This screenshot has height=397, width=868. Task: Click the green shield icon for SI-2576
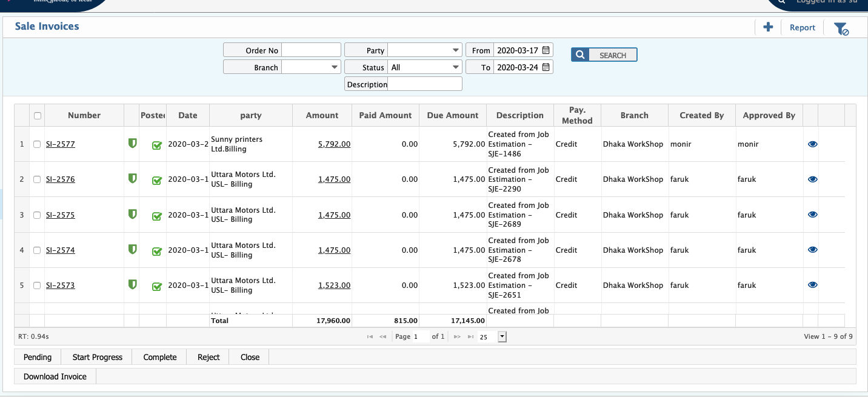point(132,179)
